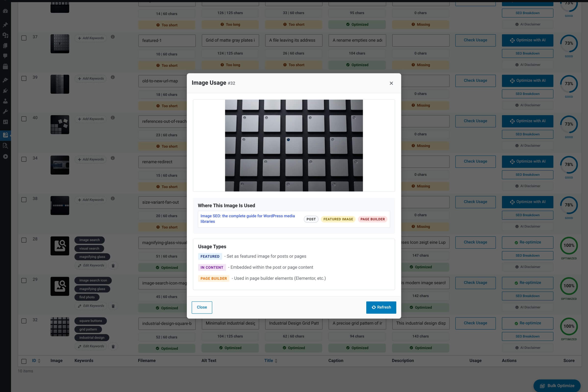This screenshot has width=588, height=392.
Task: Toggle the select-all checkbox in table footer
Action: pyautogui.click(x=24, y=362)
